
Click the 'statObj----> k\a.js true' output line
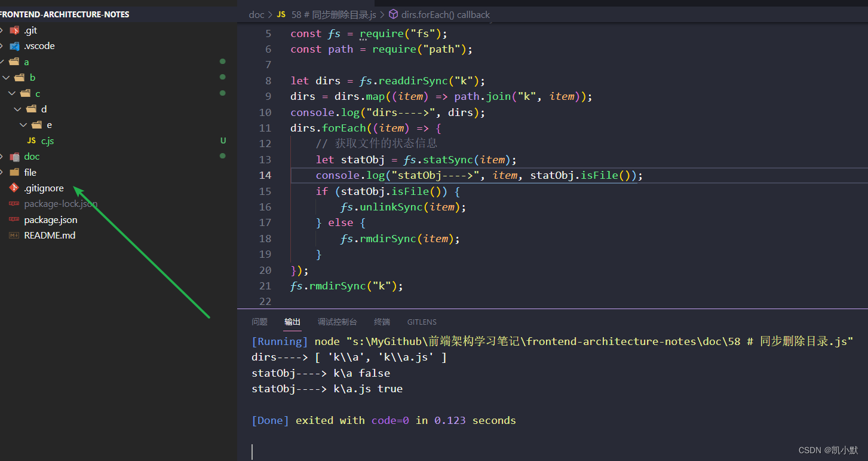pyautogui.click(x=327, y=389)
